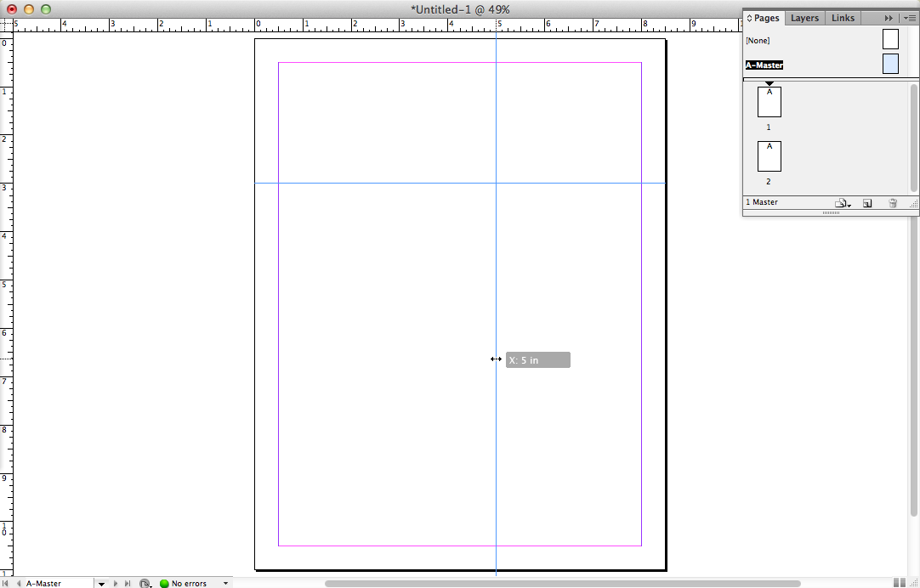
Task: Open the edit page size icon
Action: (x=842, y=203)
